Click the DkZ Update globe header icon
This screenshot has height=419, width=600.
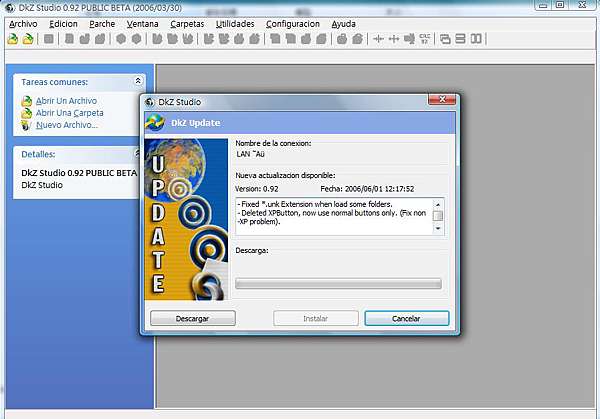coord(155,123)
